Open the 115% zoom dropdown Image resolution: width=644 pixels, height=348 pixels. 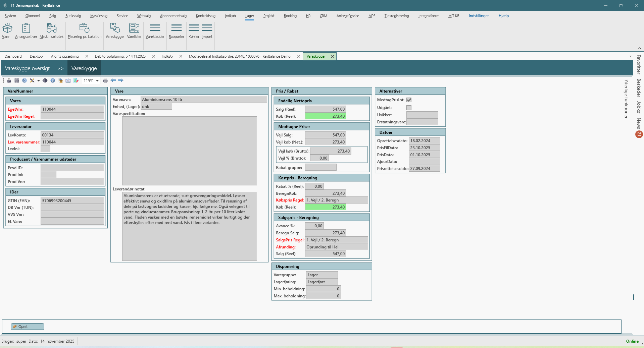coord(97,81)
